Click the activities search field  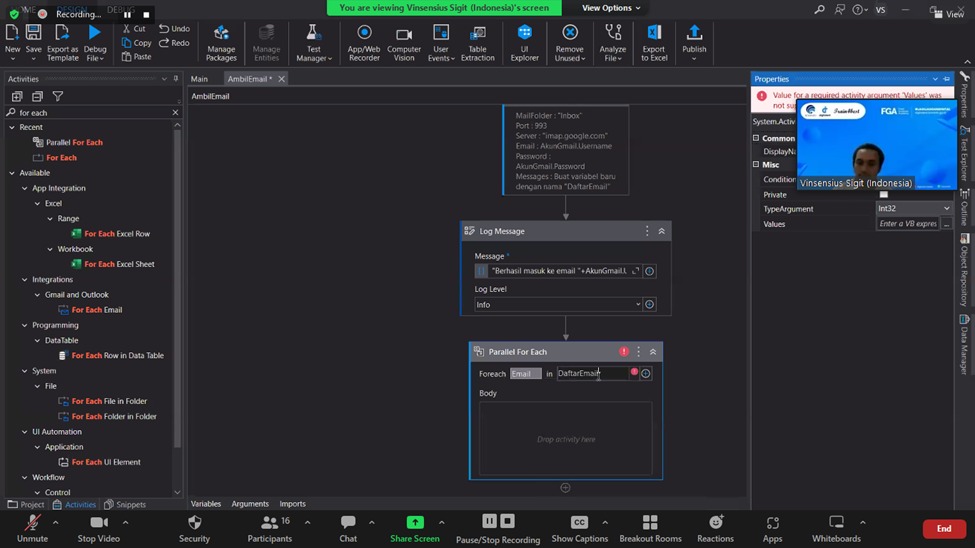[93, 113]
